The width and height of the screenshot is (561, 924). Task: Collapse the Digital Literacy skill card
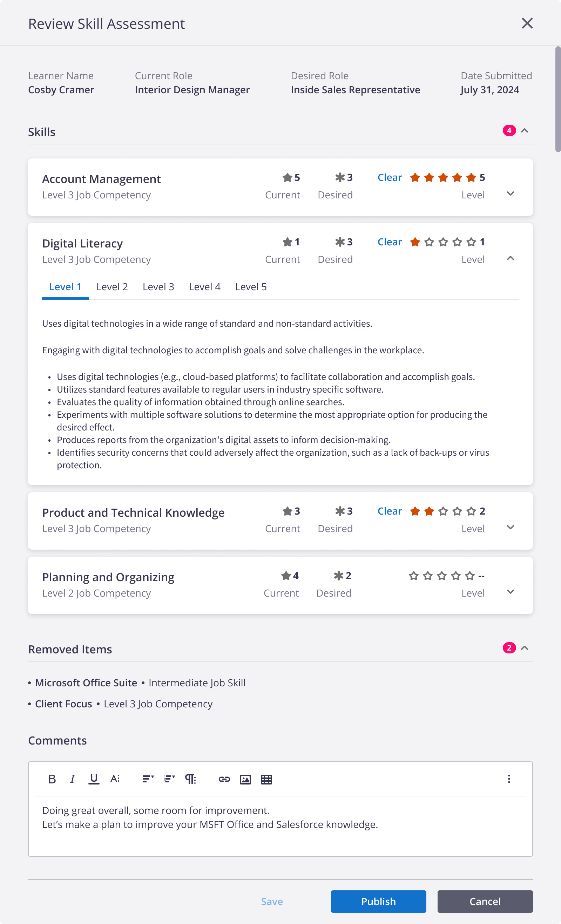point(510,258)
